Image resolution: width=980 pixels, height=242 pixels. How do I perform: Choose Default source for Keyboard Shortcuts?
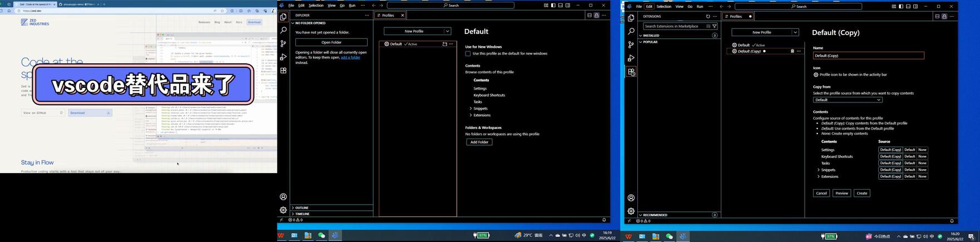point(909,156)
